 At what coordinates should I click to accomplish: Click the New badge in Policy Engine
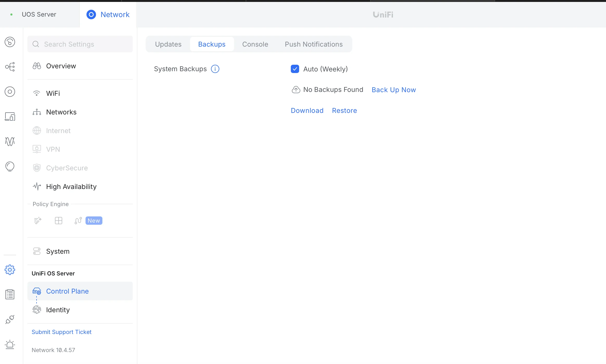click(94, 221)
